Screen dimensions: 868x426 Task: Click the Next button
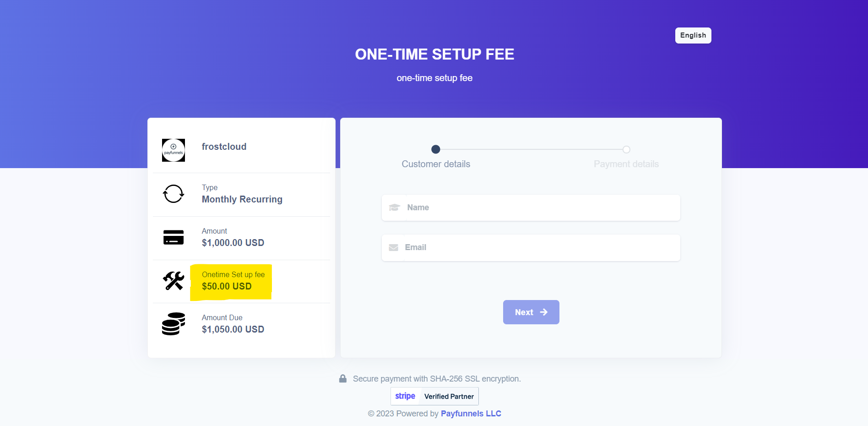[x=531, y=312]
